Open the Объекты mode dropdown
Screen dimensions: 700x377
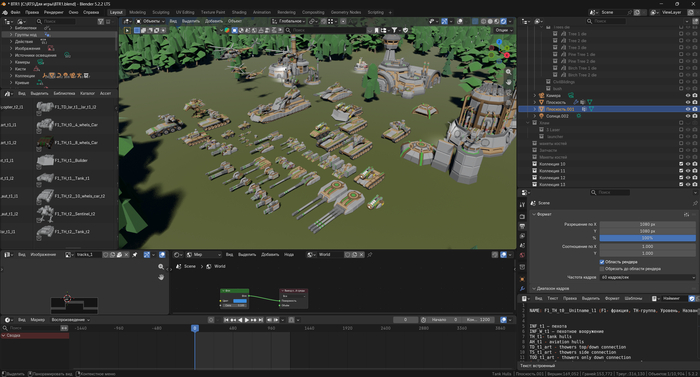coord(150,21)
